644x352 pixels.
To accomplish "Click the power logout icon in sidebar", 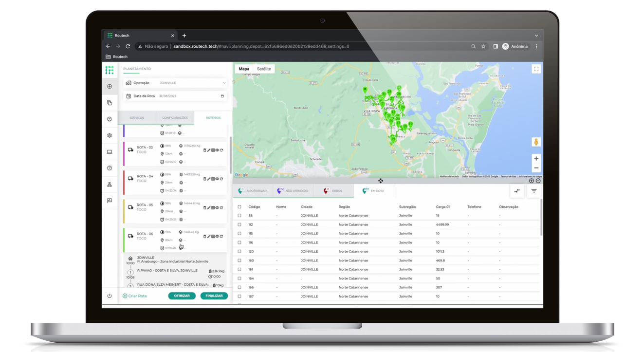I will click(110, 296).
